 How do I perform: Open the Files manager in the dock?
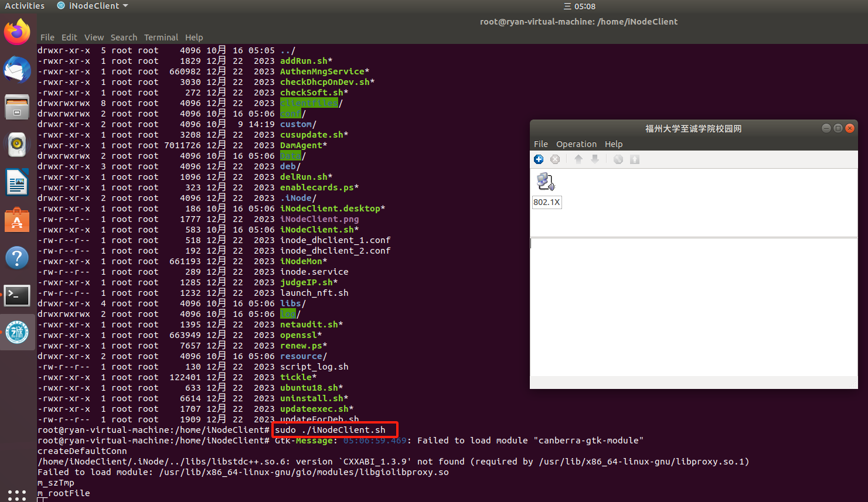[x=17, y=107]
